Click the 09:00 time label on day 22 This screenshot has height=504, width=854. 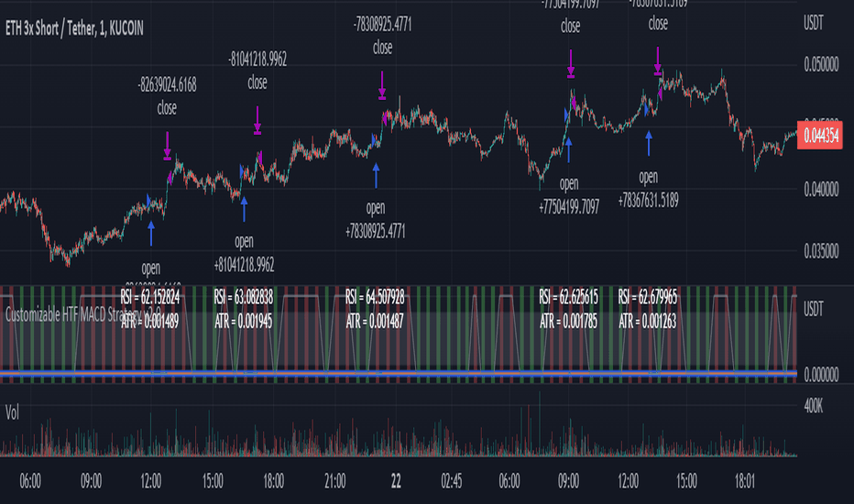pos(568,481)
